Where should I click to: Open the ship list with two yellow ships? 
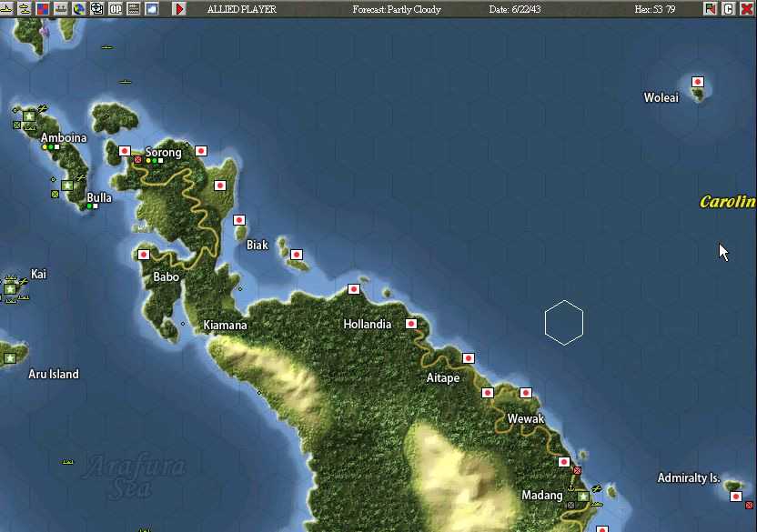coord(25,9)
